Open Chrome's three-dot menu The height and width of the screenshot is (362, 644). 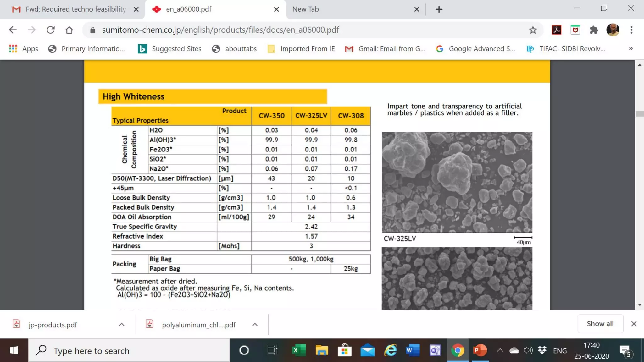point(631,30)
